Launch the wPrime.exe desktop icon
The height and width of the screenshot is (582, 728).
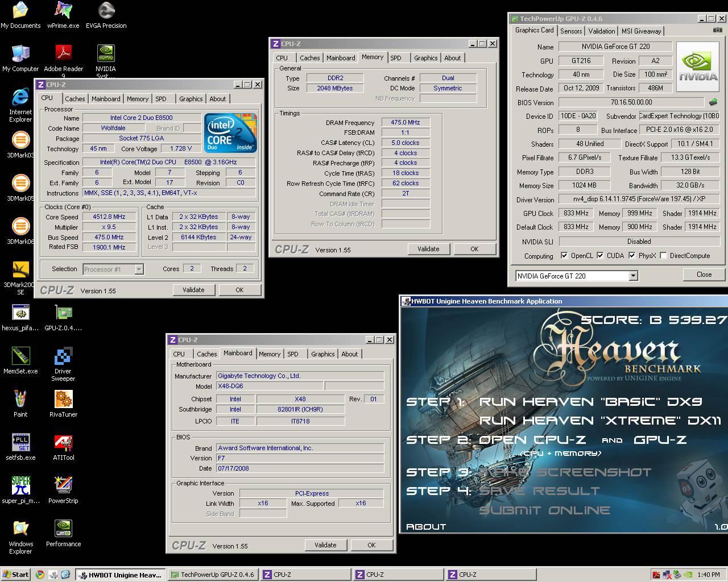click(x=63, y=15)
